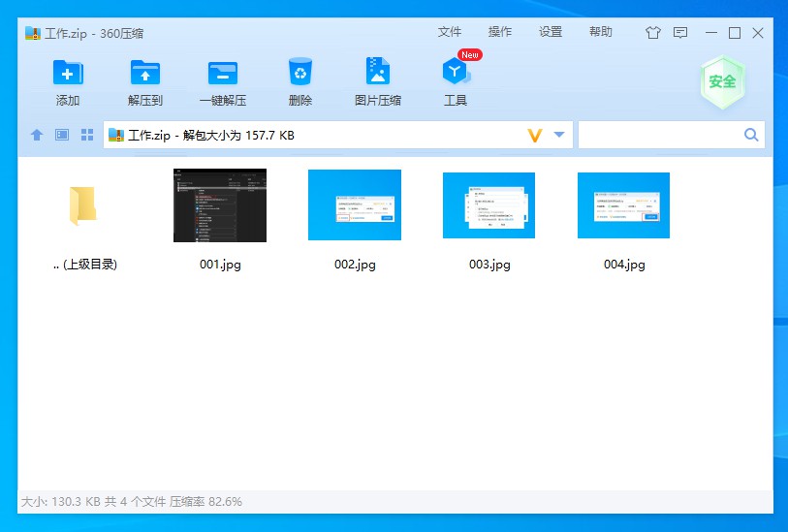Click the 删除 (Delete) trash icon

[x=300, y=72]
